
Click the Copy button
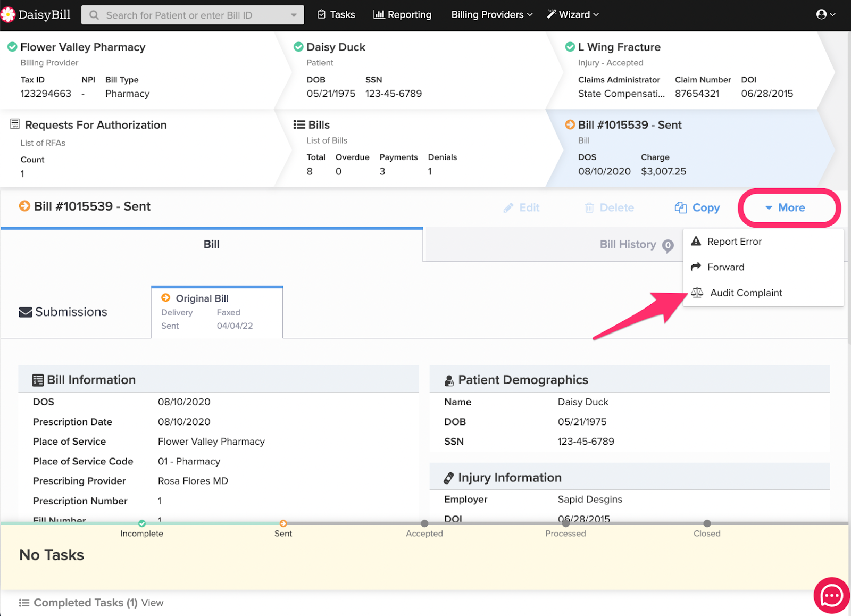(x=697, y=207)
